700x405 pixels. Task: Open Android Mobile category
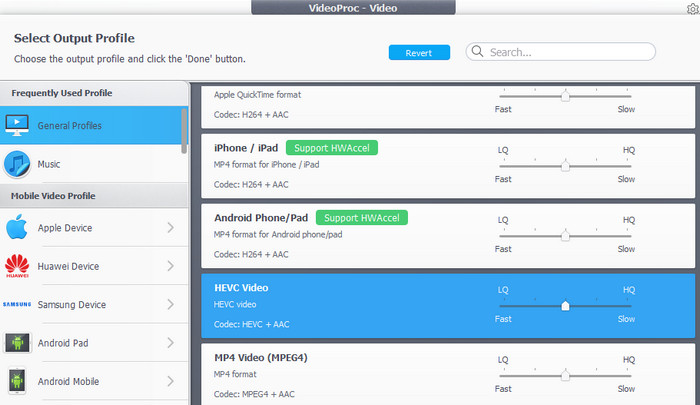coord(94,381)
